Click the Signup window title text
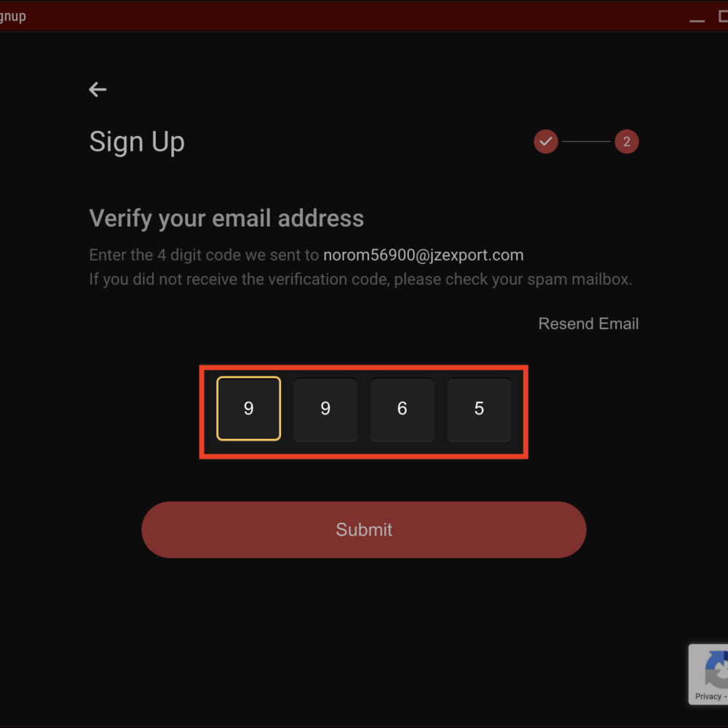This screenshot has width=728, height=728. [x=12, y=16]
